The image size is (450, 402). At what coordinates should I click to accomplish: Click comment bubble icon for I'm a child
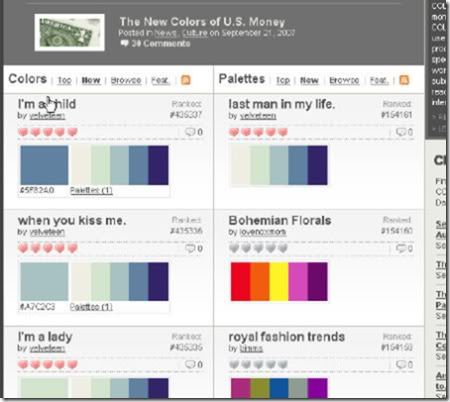click(x=190, y=132)
